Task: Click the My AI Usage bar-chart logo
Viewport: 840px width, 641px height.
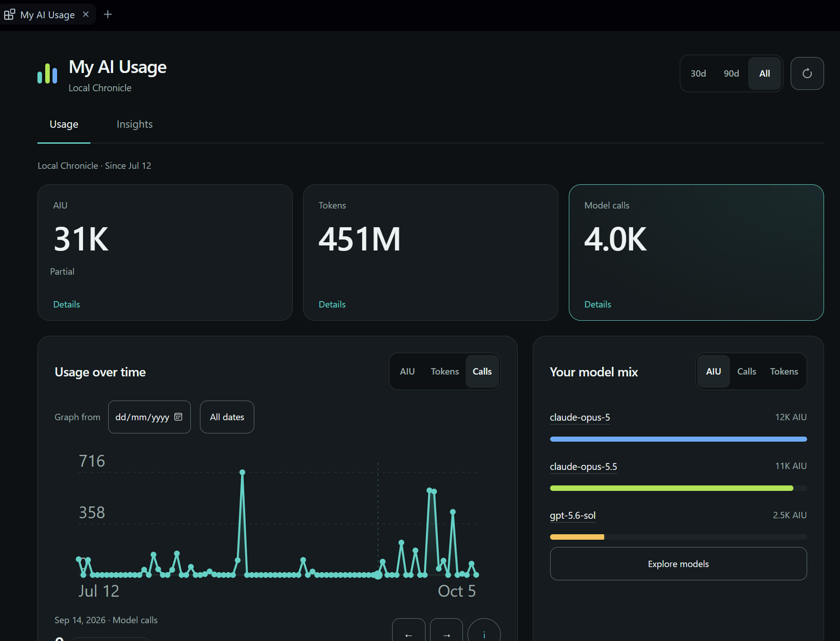Action: pyautogui.click(x=47, y=73)
